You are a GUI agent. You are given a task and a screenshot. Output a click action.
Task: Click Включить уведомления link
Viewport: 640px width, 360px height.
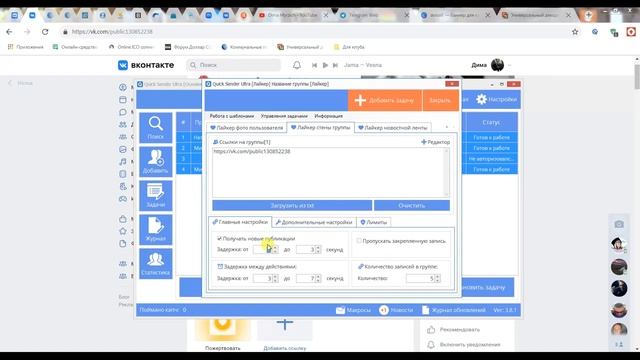[470, 344]
